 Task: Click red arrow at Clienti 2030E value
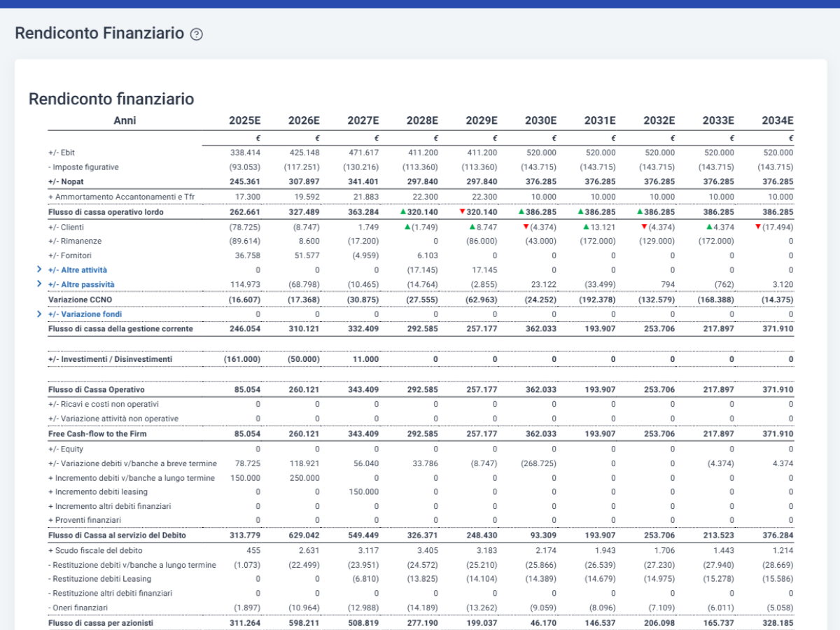(526, 227)
